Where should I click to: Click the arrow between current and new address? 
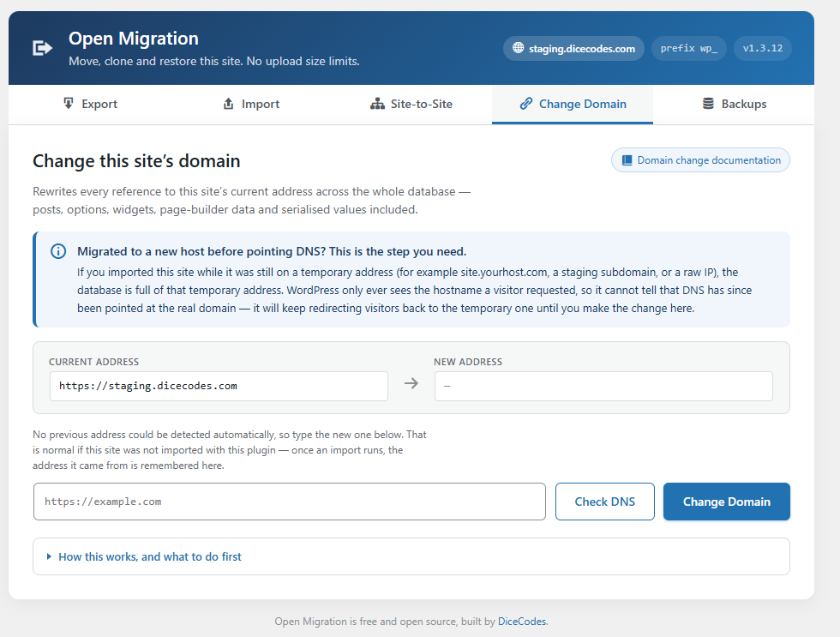click(411, 383)
